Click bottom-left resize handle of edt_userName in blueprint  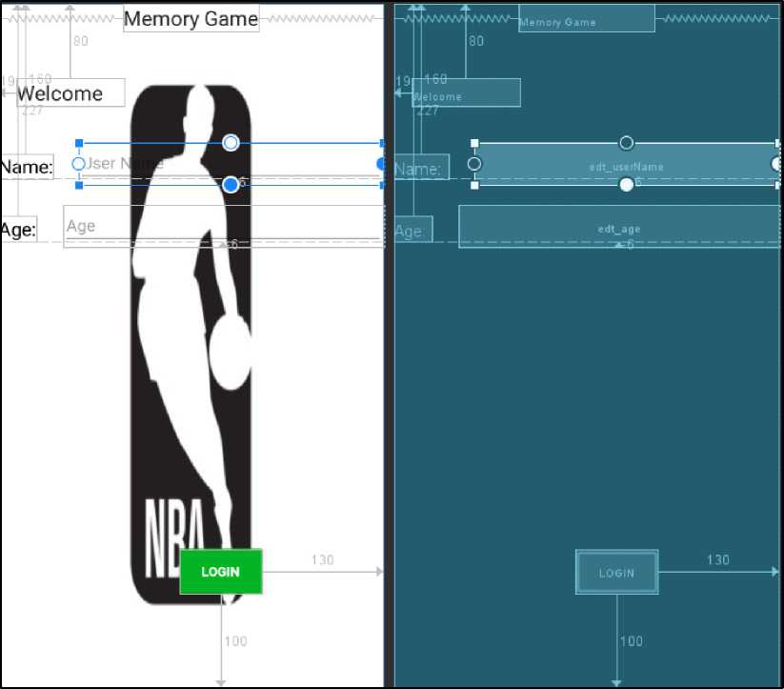click(474, 185)
